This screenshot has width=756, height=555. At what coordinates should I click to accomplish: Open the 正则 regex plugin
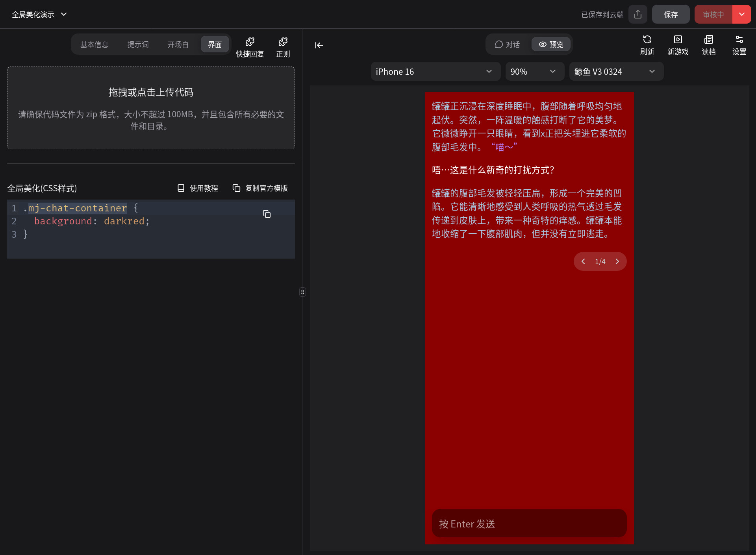(283, 47)
